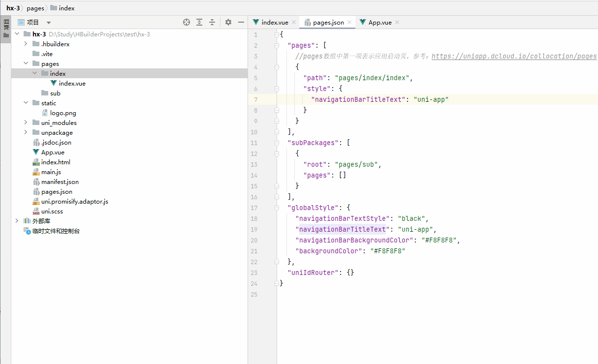Screen dimensions: 598x364
Task: Expand the 外部库 node
Action: [17, 221]
